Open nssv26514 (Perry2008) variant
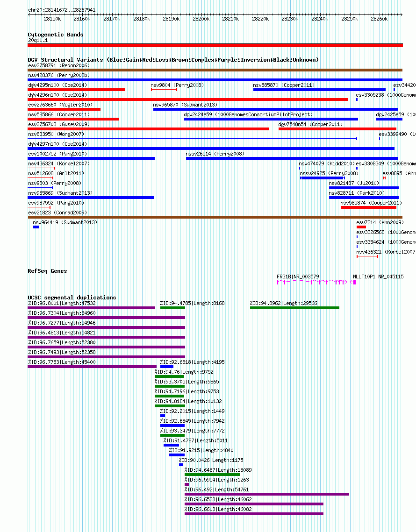 292,158
